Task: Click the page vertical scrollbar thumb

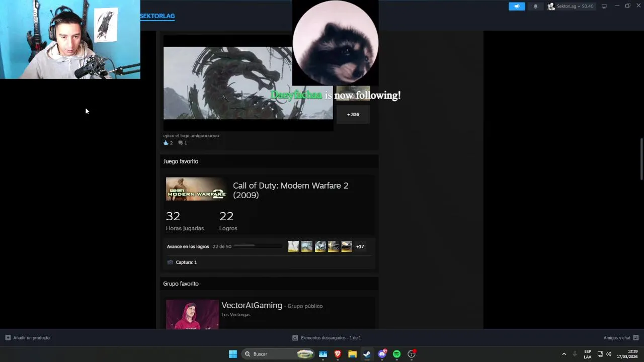Action: point(641,158)
